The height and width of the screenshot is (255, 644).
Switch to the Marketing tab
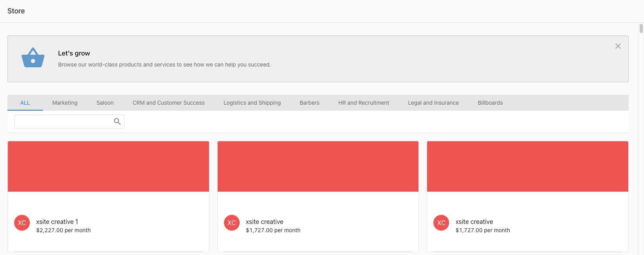pyautogui.click(x=65, y=103)
